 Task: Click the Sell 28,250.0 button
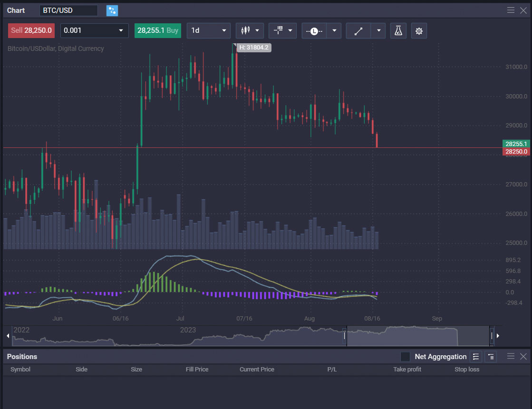click(x=31, y=30)
